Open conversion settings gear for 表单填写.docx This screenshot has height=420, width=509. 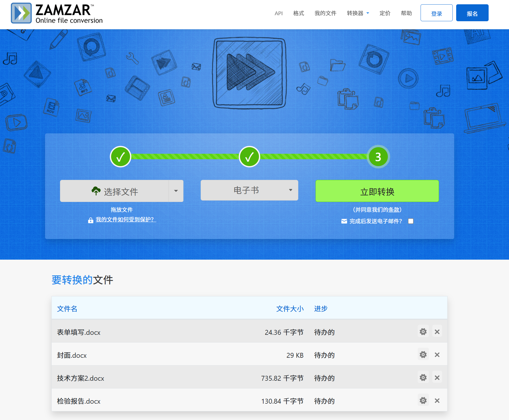pos(423,331)
